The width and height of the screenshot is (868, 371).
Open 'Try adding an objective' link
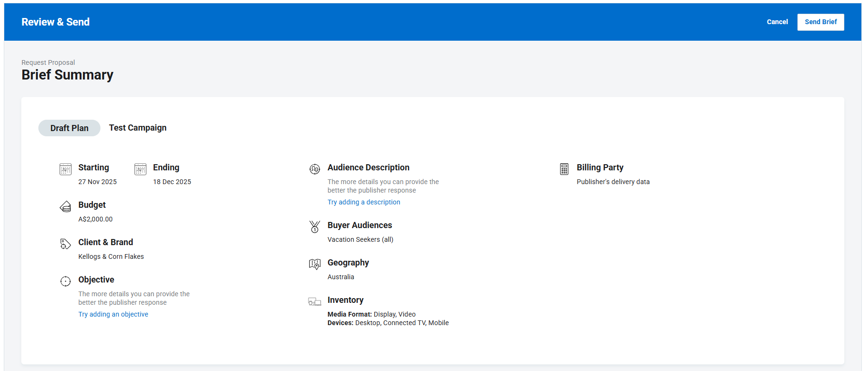click(x=113, y=314)
